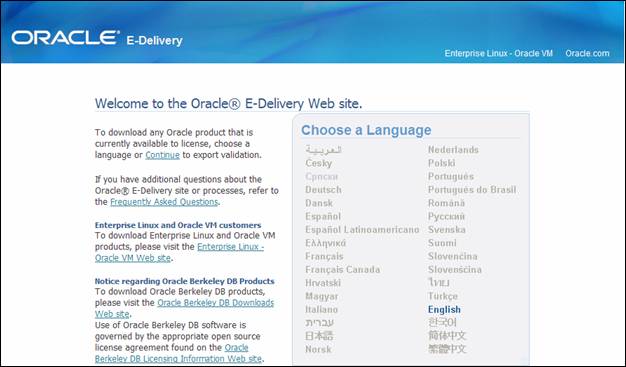Image resolution: width=626 pixels, height=367 pixels.
Task: Choose Српски language
Action: (321, 177)
